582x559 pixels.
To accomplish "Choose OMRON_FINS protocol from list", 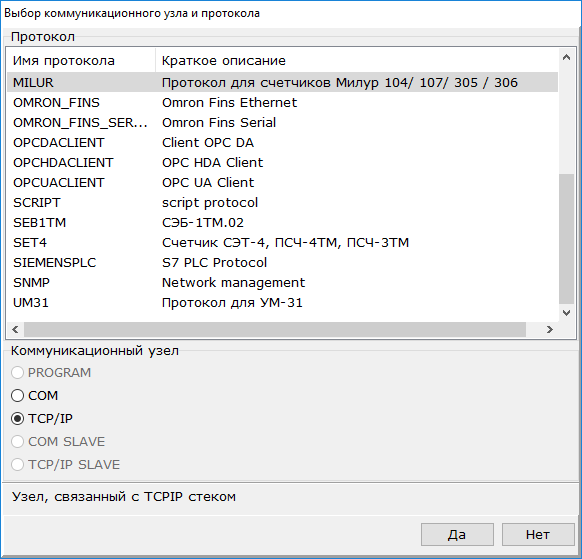I will point(282,102).
